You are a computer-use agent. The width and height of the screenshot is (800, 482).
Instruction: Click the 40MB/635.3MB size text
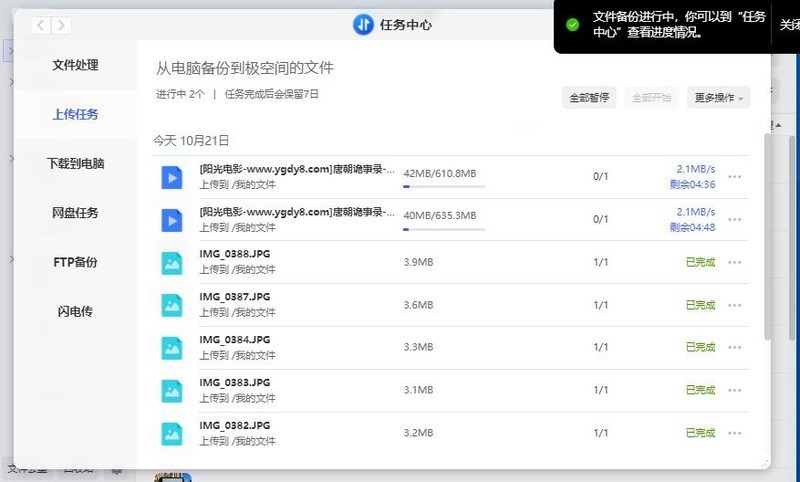coord(440,216)
